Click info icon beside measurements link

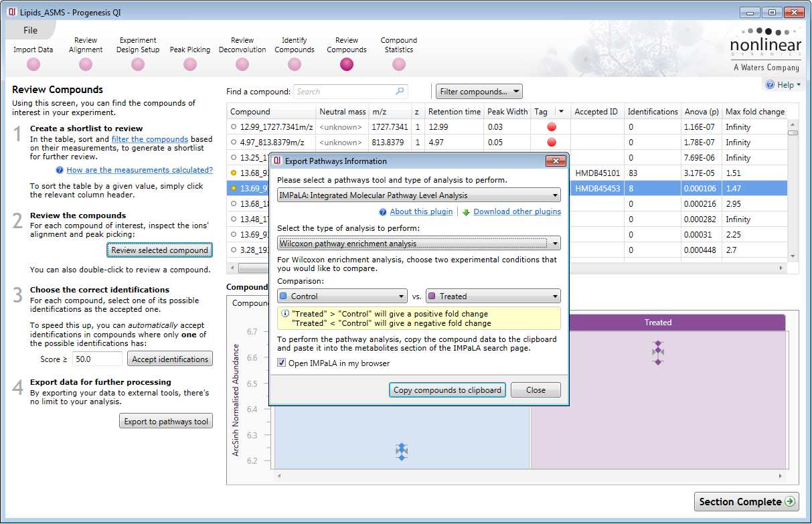tap(60, 170)
